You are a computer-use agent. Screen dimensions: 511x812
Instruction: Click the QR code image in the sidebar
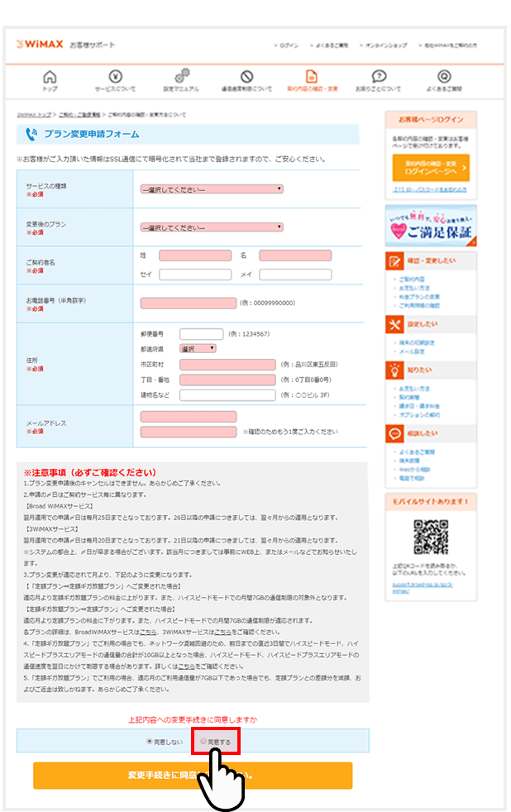tap(430, 537)
